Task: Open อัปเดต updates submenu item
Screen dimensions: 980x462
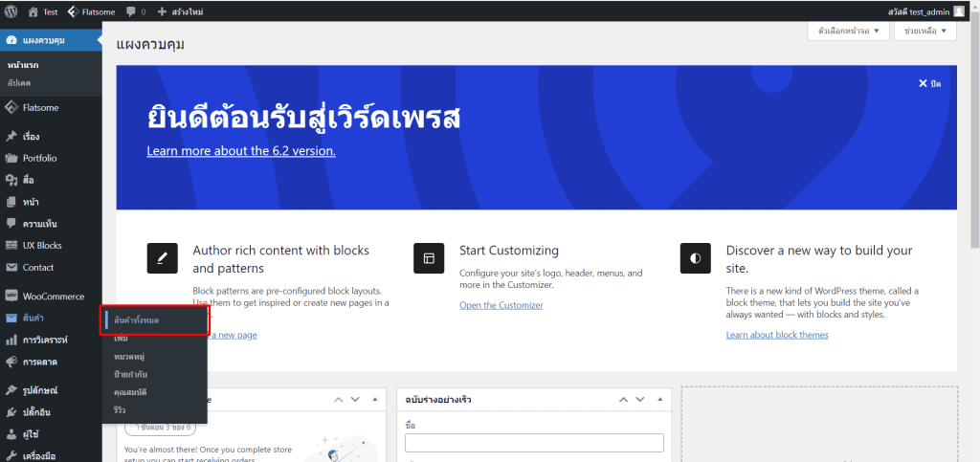Action: pyautogui.click(x=19, y=83)
